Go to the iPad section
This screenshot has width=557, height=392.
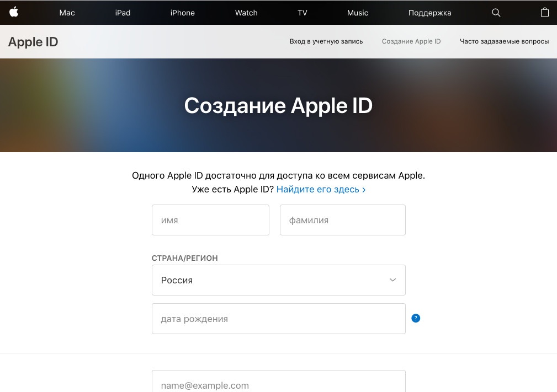click(123, 13)
